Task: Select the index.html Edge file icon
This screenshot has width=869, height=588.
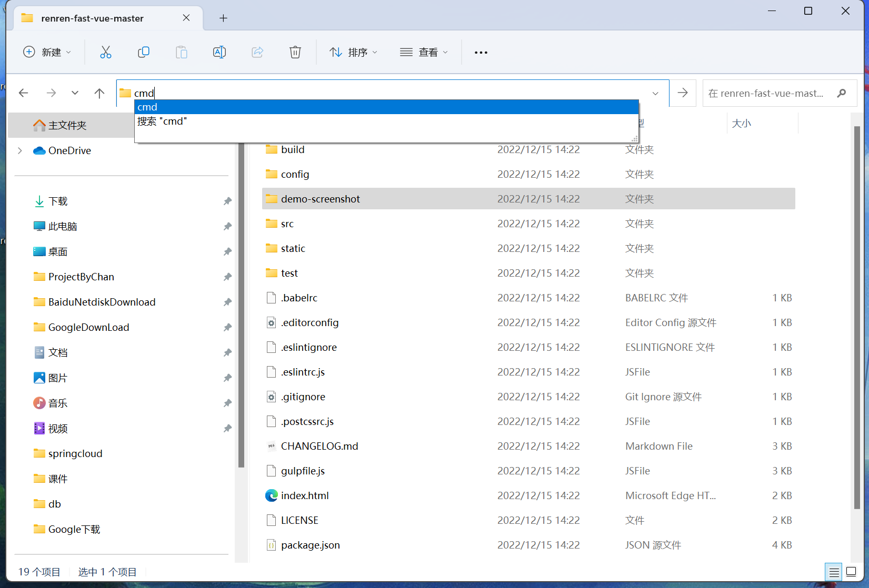Action: pos(272,495)
